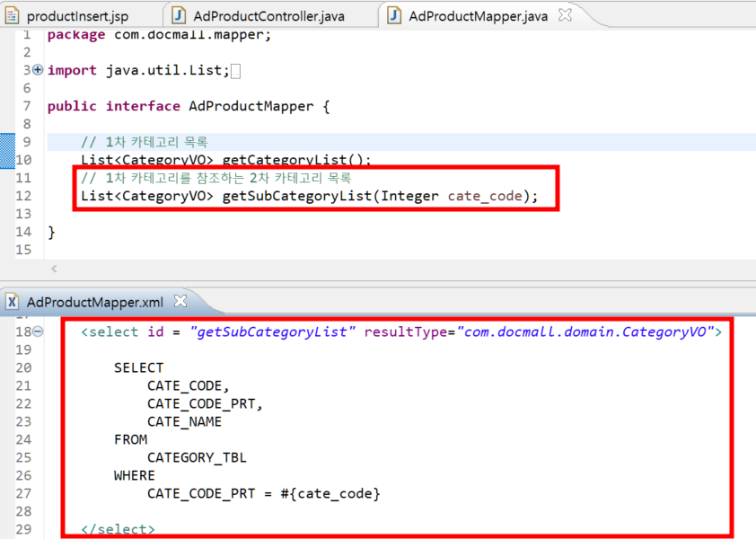Viewport: 756px width, 539px height.
Task: Click line number 27 in XML editor gutter
Action: pyautogui.click(x=23, y=494)
